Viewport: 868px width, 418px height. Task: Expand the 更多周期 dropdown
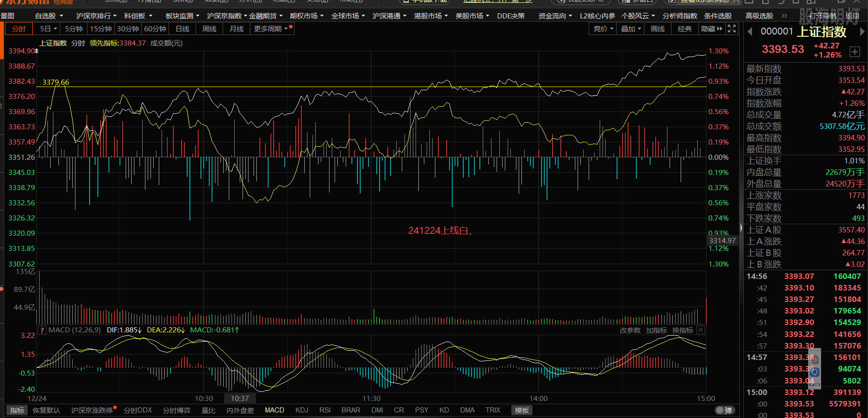[271, 29]
